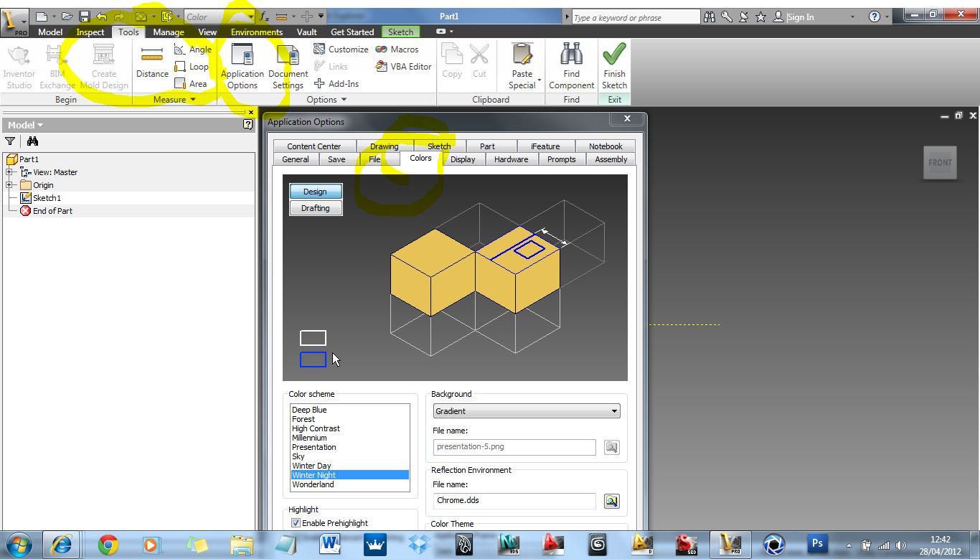The width and height of the screenshot is (980, 559).
Task: Switch to the Display tab
Action: 463,159
